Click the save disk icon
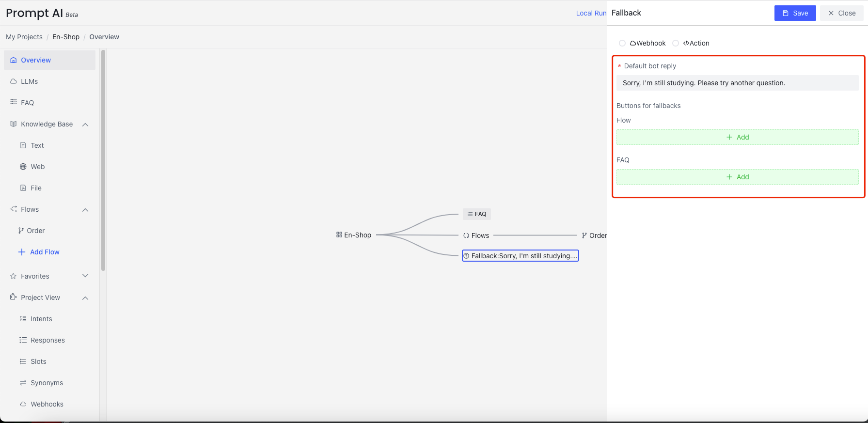This screenshot has width=868, height=423. 786,13
